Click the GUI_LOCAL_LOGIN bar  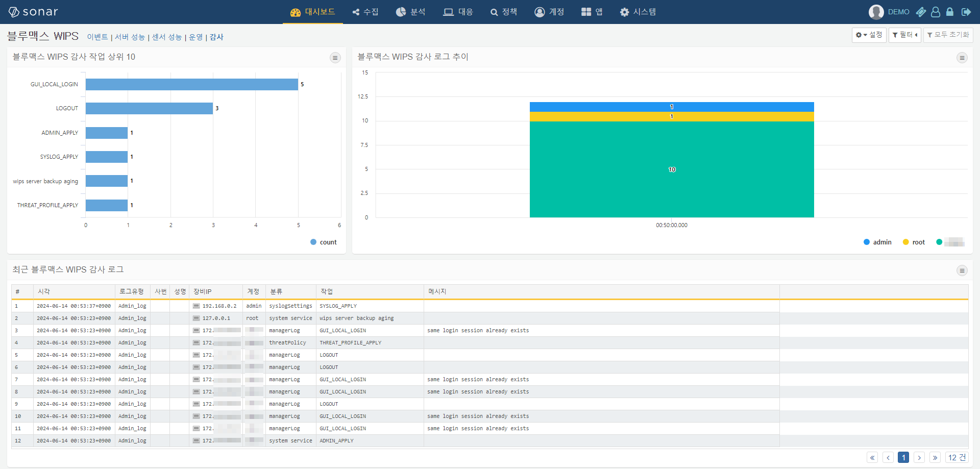point(192,84)
